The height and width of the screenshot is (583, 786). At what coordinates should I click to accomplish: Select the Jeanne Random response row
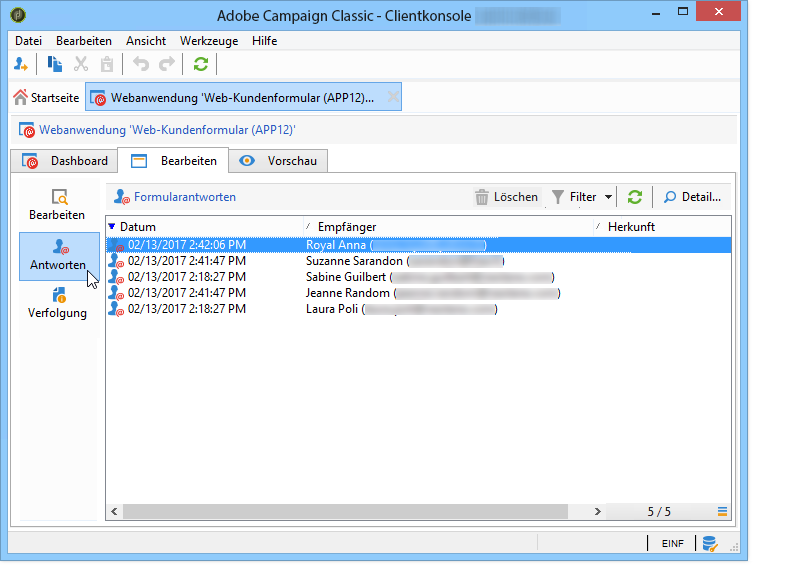point(418,293)
